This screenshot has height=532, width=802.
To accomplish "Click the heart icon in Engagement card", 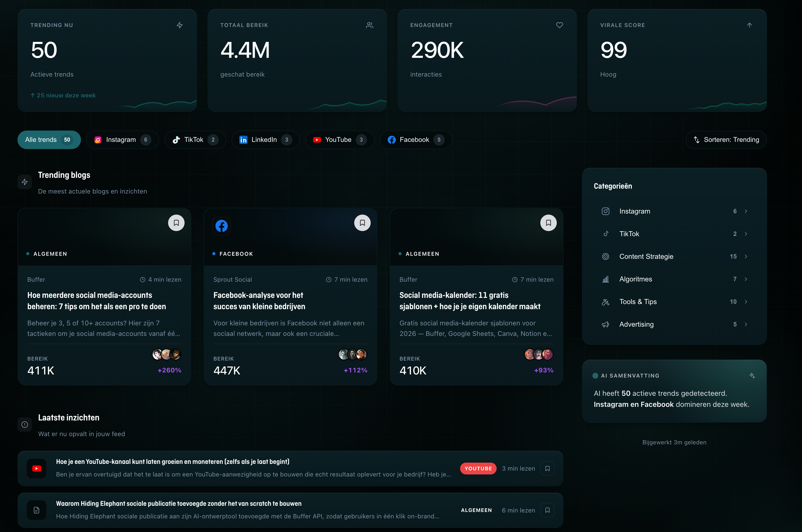I will point(559,25).
